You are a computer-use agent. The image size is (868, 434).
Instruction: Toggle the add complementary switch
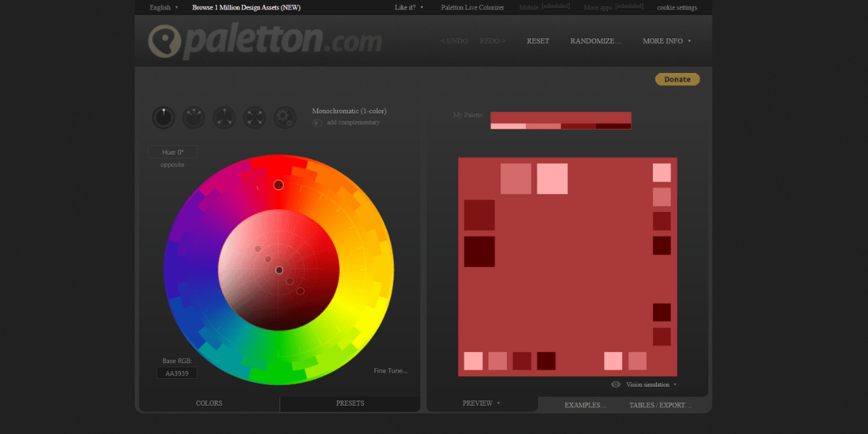pos(317,122)
